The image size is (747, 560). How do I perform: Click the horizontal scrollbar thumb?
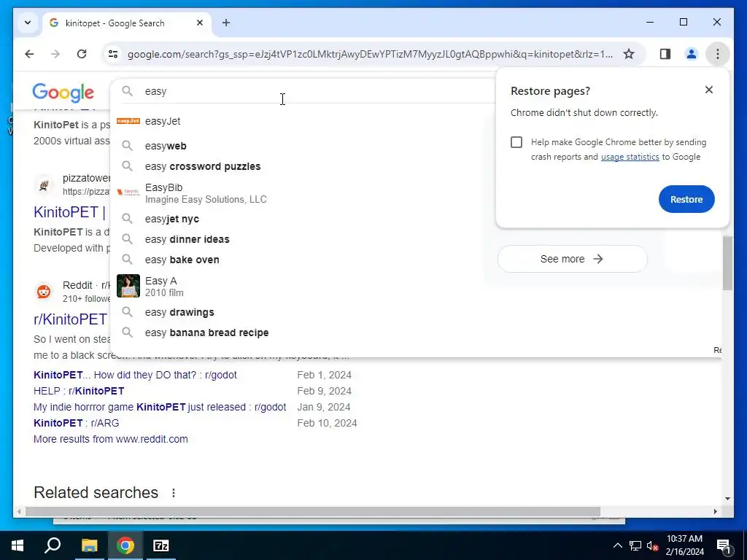312,511
